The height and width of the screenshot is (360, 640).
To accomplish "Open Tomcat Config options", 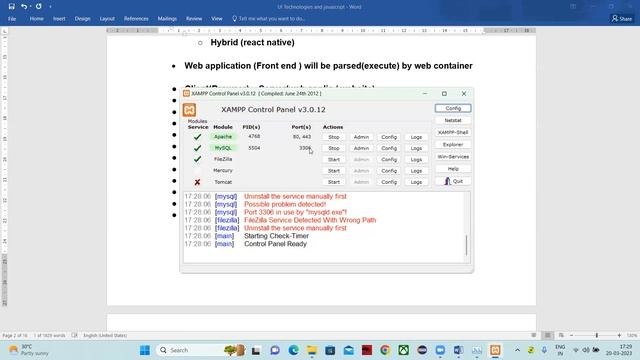I will point(389,182).
